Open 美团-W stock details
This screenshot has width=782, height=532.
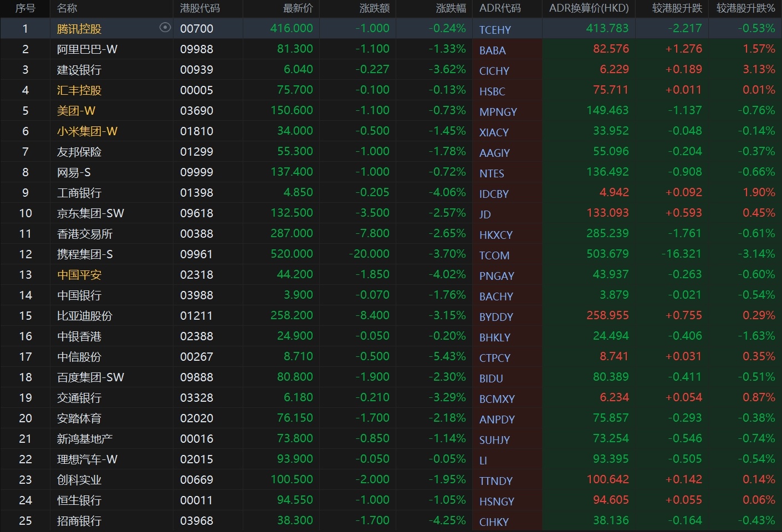tap(76, 111)
